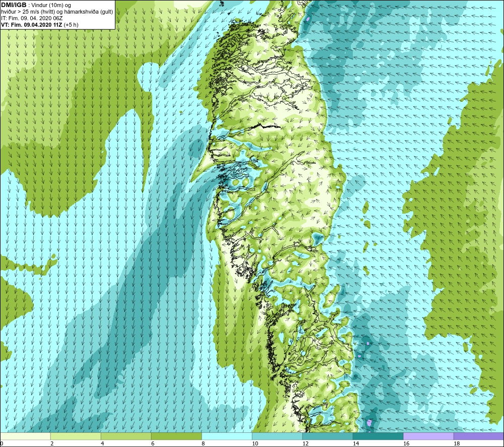
Task: Click the 6–8 m/s olive green legend swatch
Action: tap(176, 436)
